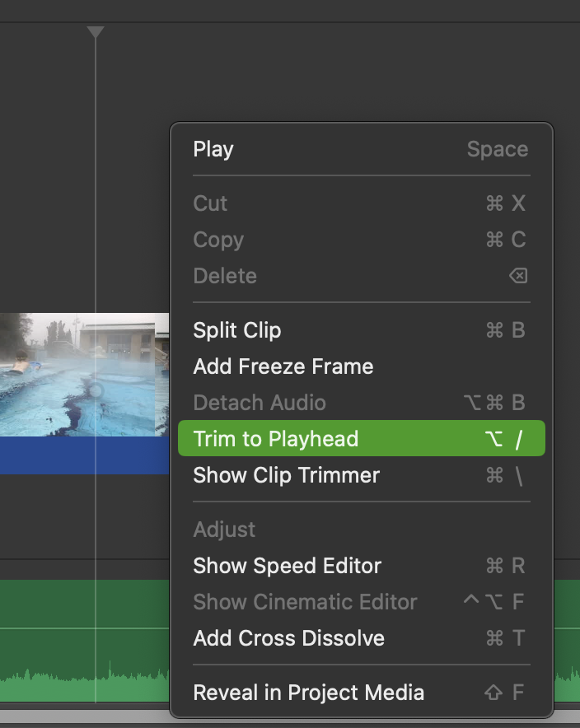Choose Play from the context menu
Viewport: 580px width, 728px height.
coord(362,149)
